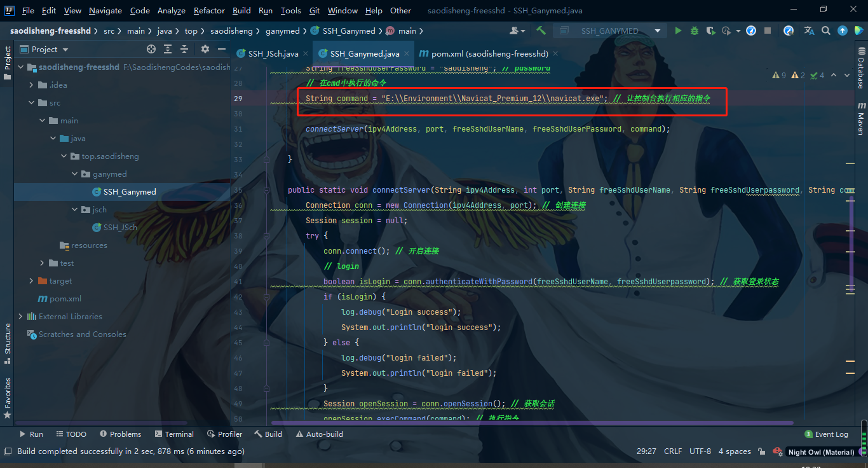
Task: Hide the Project panel with minus icon
Action: coord(222,49)
